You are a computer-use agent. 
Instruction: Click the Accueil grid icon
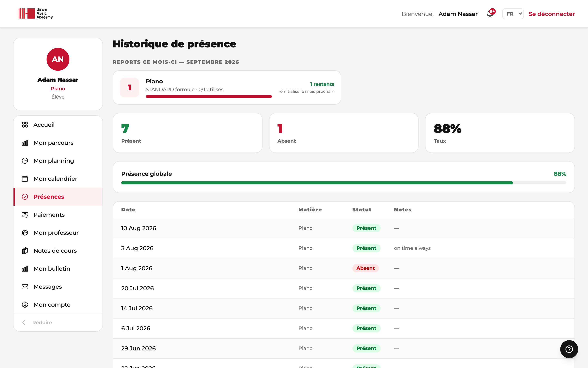[25, 125]
